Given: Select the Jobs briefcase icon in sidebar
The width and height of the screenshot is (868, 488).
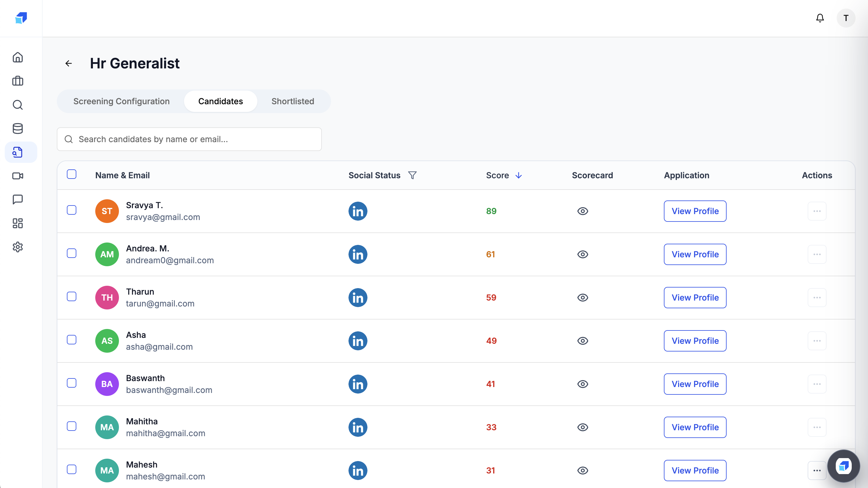Looking at the screenshot, I should point(17,81).
